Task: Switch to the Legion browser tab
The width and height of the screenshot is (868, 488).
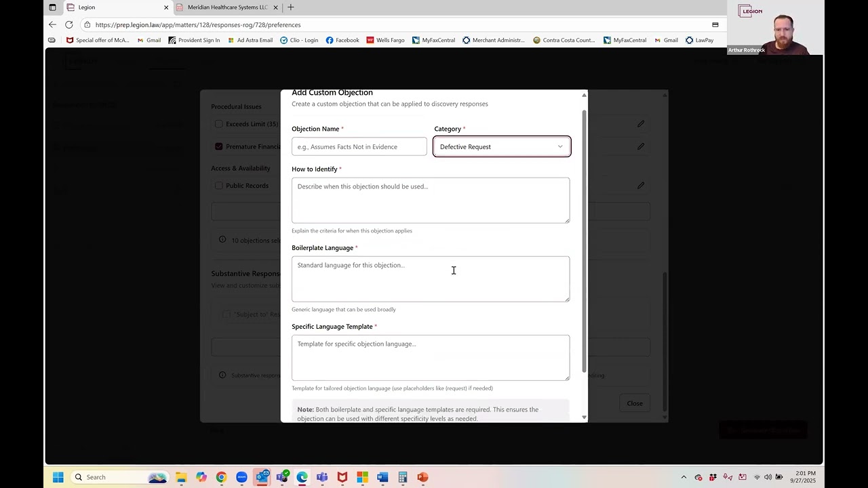Action: 117,7
